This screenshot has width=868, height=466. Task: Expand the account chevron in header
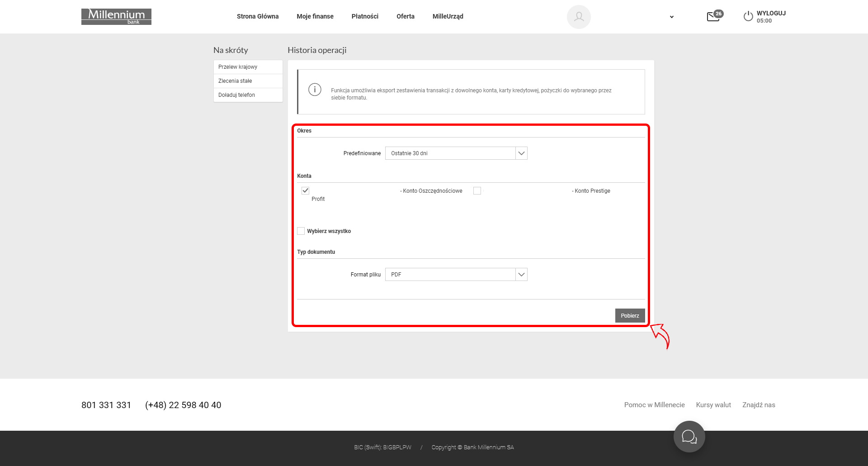pos(672,17)
